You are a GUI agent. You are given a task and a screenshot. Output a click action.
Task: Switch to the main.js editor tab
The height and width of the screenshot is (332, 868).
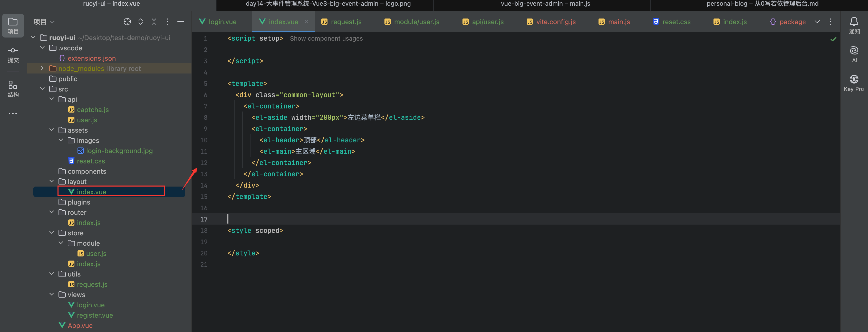click(x=614, y=22)
